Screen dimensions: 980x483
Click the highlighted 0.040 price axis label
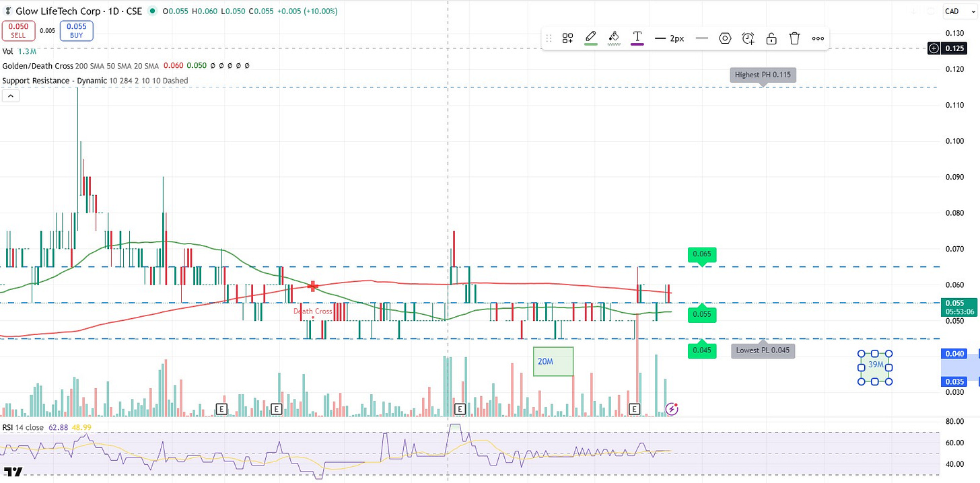coord(955,354)
